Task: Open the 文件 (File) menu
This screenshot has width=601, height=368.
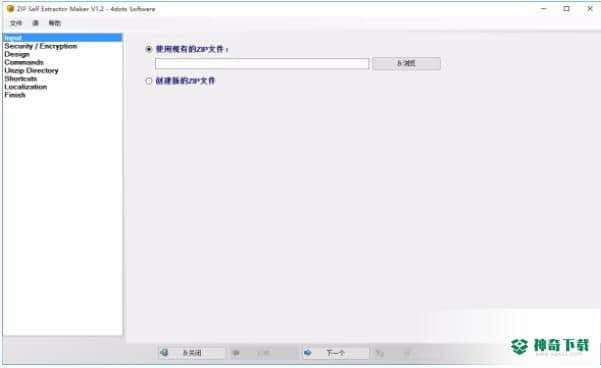Action: click(16, 23)
